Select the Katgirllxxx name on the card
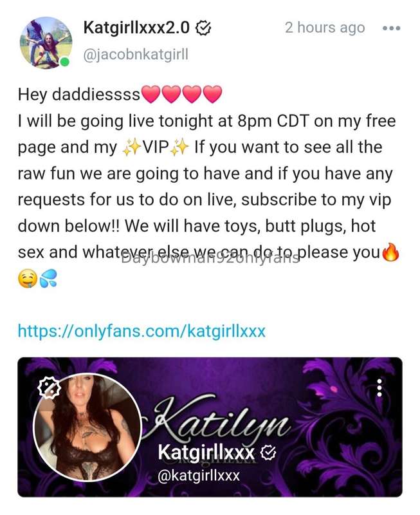 (206, 453)
